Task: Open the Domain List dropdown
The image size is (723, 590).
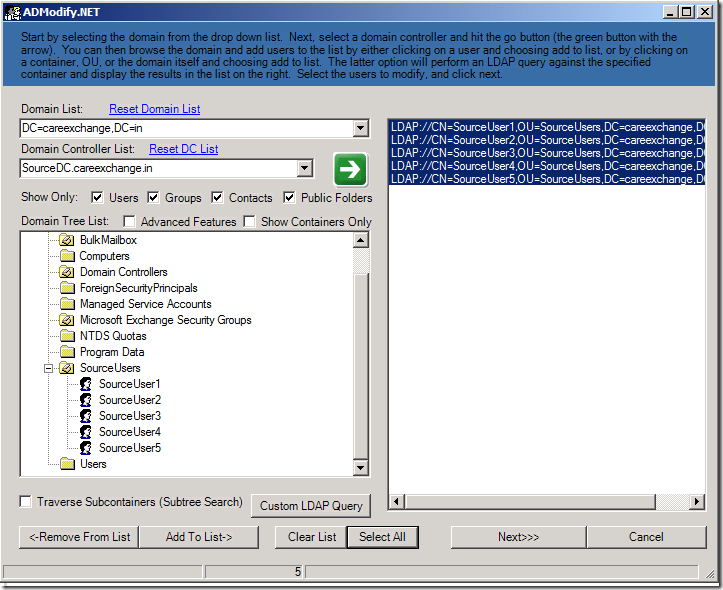Action: pos(361,128)
